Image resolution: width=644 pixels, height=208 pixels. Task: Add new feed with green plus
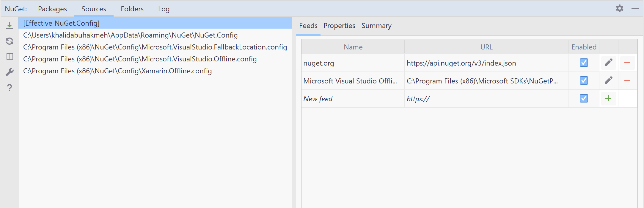coord(608,98)
